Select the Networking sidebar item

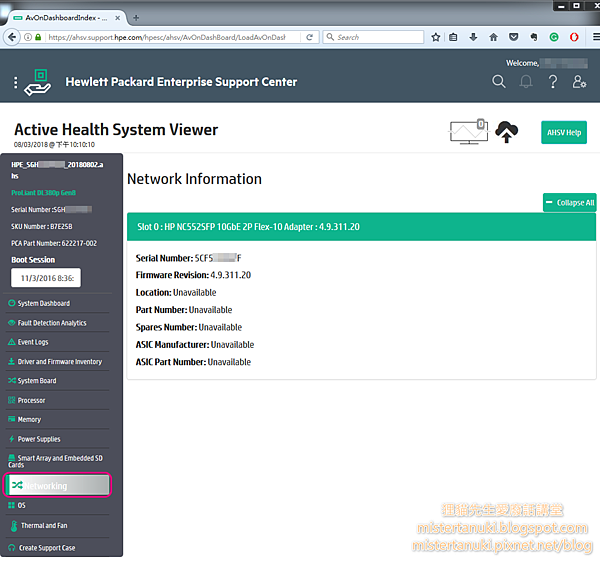pyautogui.click(x=57, y=485)
